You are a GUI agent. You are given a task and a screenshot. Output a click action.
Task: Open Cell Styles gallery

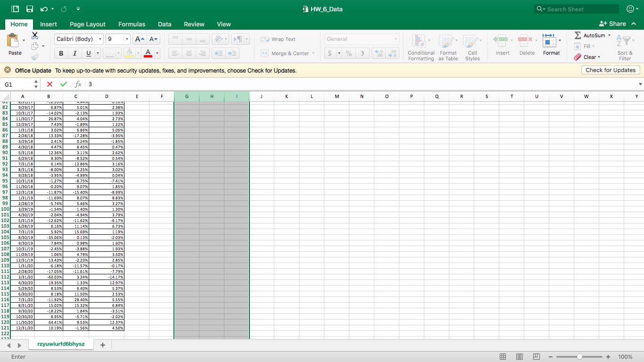(472, 48)
